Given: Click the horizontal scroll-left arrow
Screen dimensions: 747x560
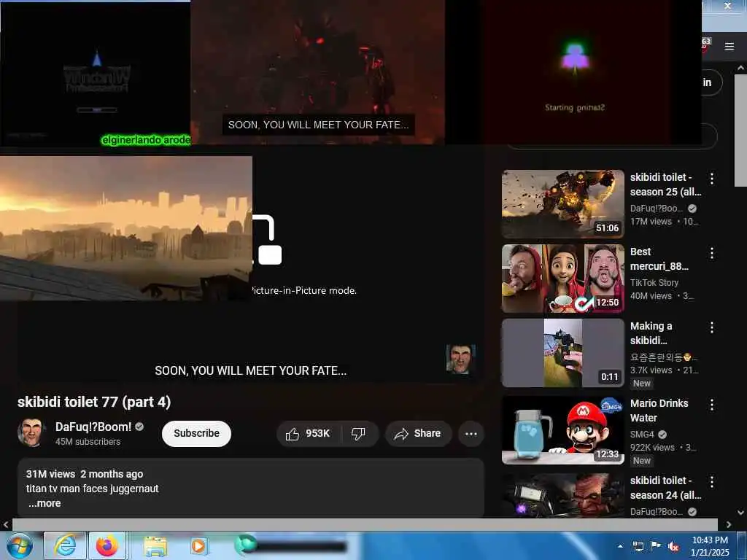Looking at the screenshot, I should [x=6, y=525].
